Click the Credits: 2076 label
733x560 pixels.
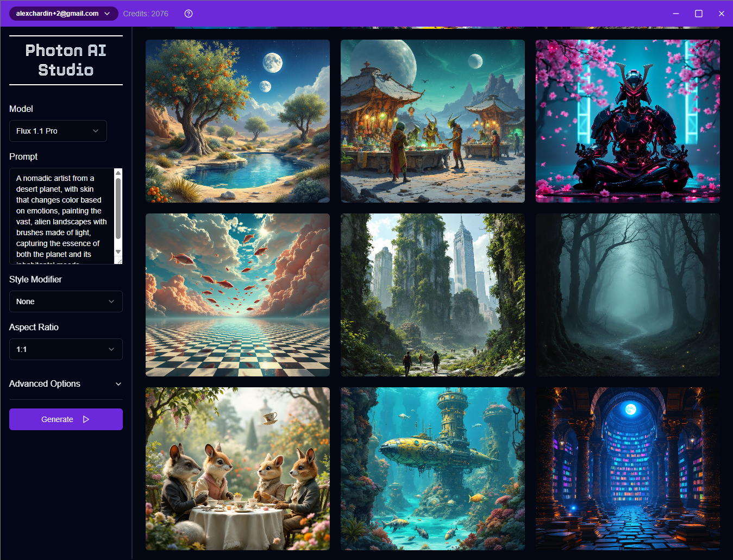(x=146, y=14)
